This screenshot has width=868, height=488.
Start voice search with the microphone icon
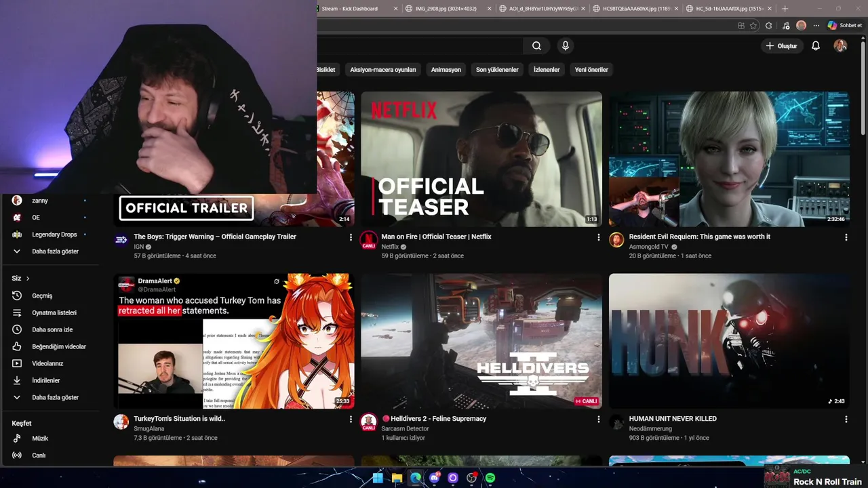[x=566, y=46]
